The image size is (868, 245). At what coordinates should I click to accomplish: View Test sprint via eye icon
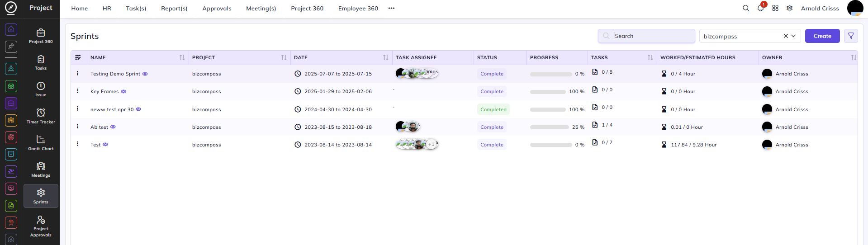click(105, 145)
